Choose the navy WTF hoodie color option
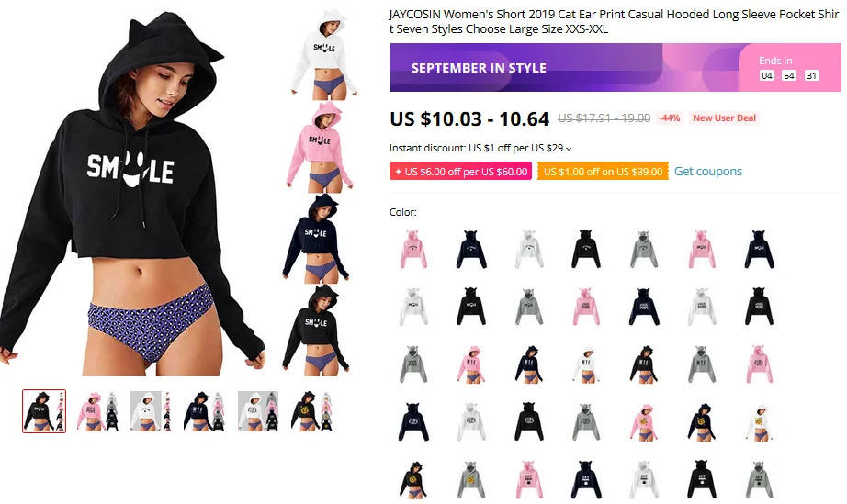This screenshot has height=504, width=847. tap(529, 364)
